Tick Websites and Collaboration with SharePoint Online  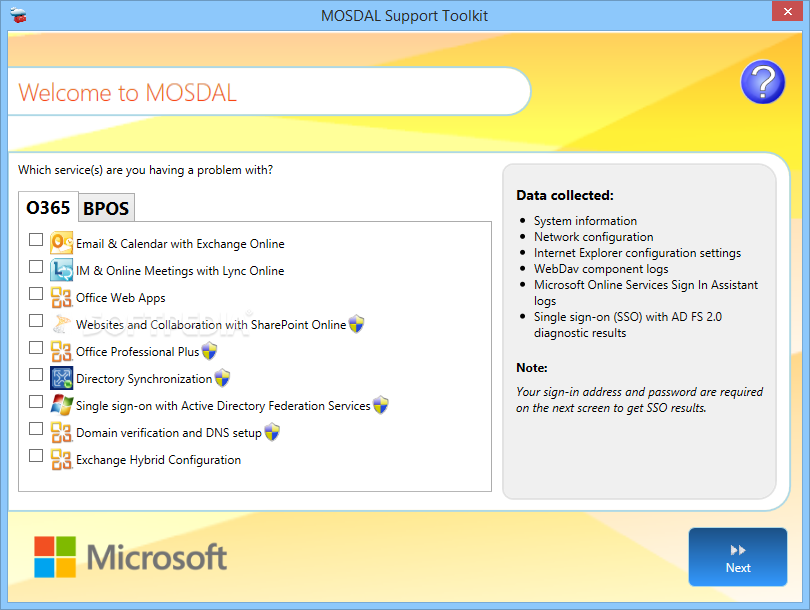[x=36, y=320]
